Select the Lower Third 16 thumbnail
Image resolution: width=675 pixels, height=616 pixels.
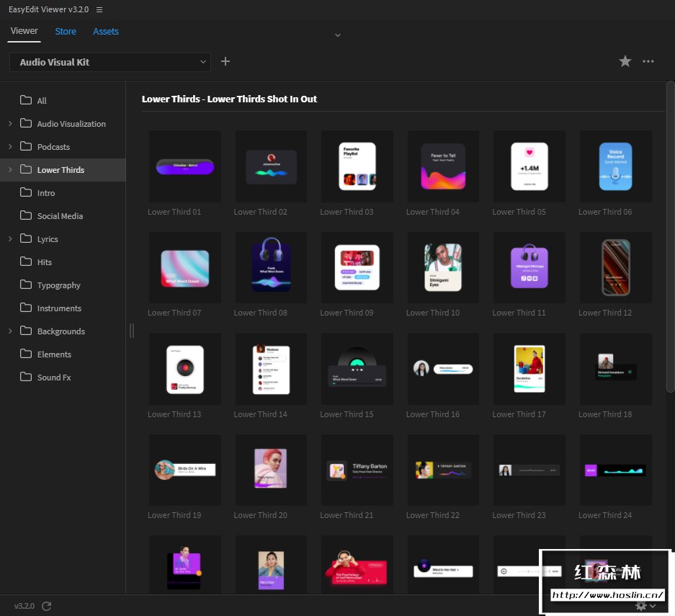pos(443,369)
